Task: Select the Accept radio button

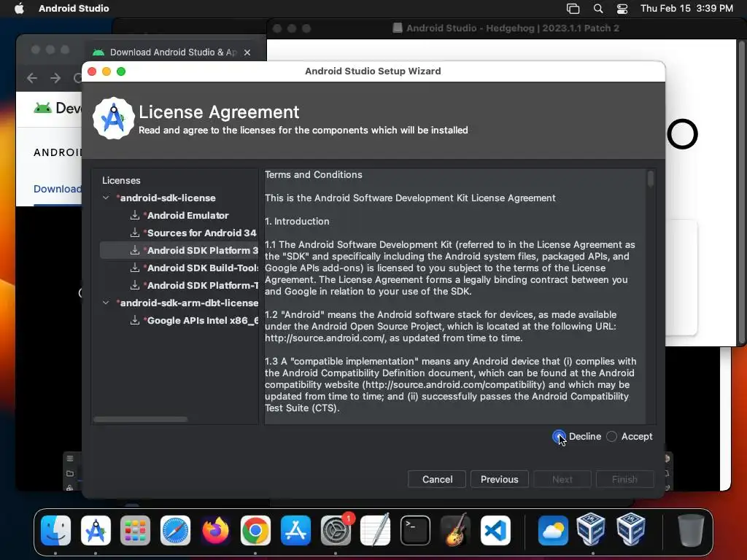Action: point(612,436)
